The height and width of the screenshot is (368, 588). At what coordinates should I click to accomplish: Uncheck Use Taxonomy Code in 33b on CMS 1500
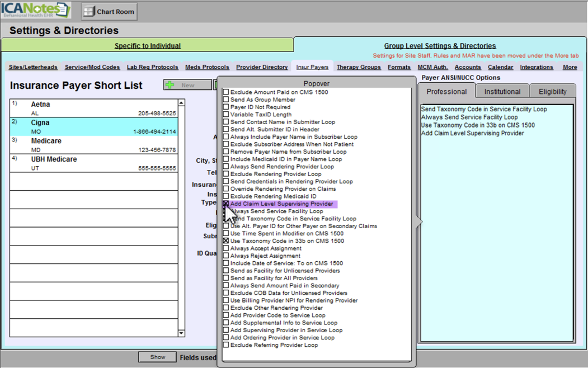[x=225, y=241]
